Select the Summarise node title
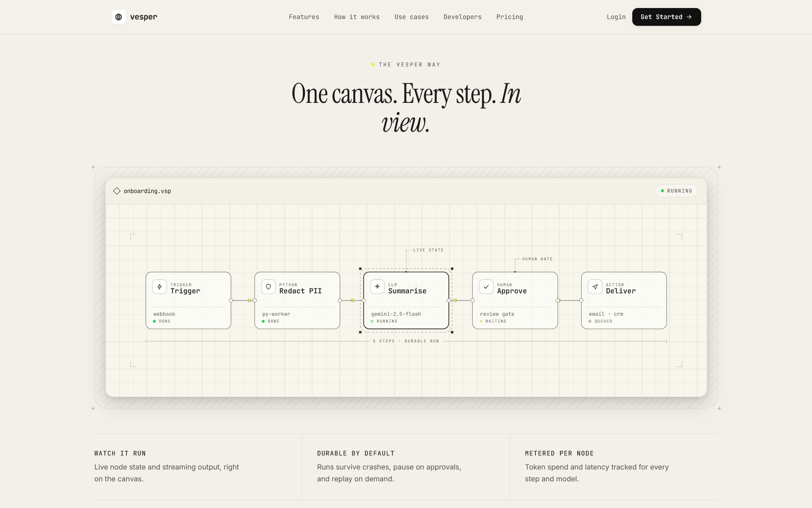This screenshot has width=812, height=508. (x=407, y=291)
